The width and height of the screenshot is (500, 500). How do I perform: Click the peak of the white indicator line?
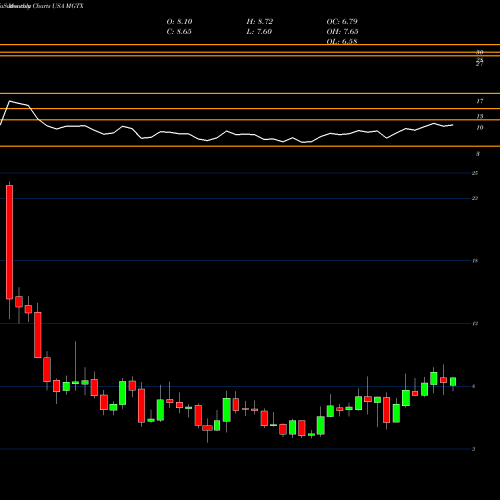point(9,101)
